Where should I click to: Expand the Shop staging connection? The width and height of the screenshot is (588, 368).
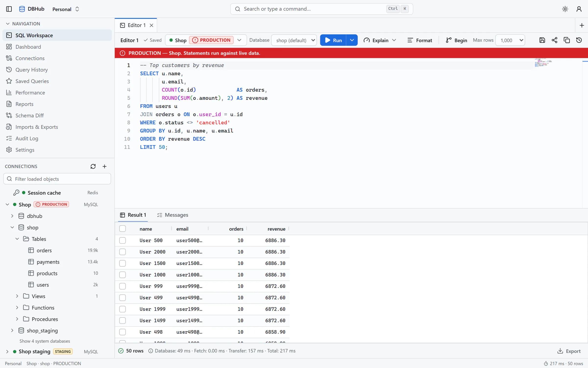(7, 352)
